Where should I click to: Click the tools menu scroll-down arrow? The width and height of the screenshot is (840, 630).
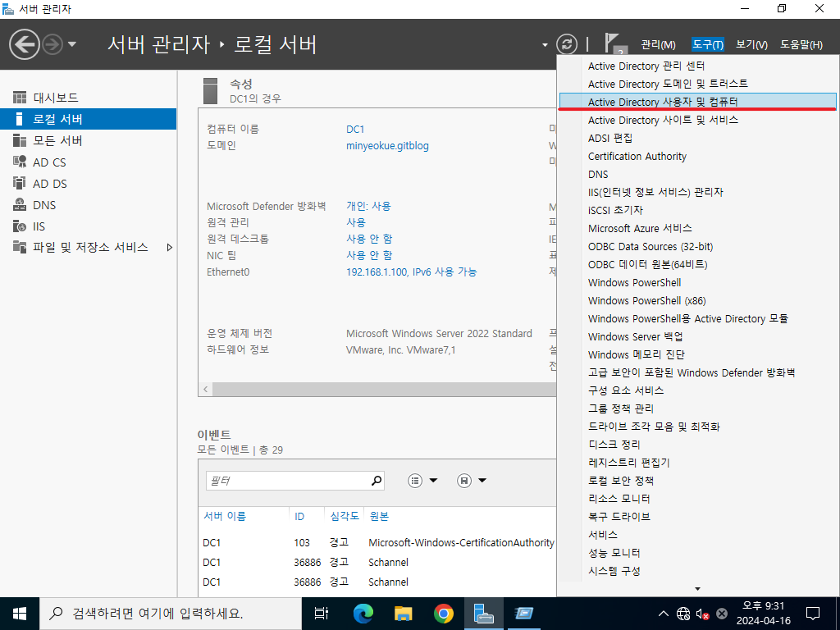(x=697, y=589)
